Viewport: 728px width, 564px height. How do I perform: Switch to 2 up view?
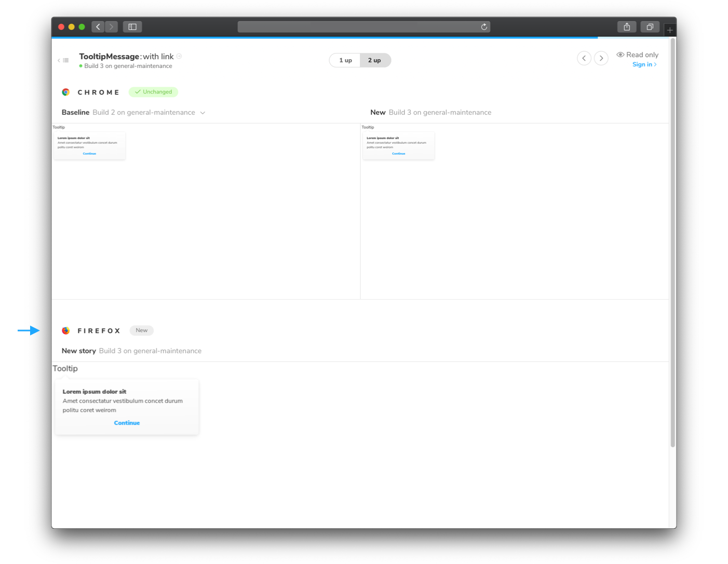point(375,60)
